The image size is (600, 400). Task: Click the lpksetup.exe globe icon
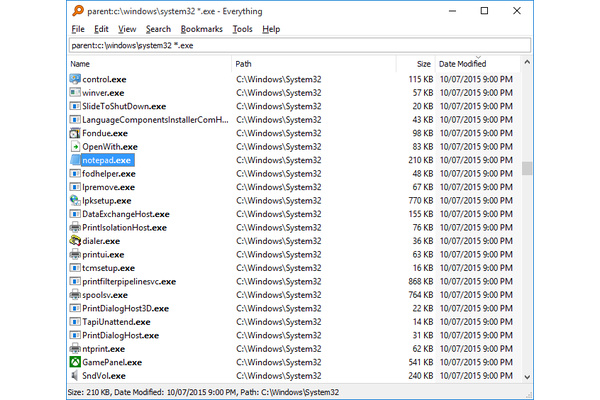[75, 201]
